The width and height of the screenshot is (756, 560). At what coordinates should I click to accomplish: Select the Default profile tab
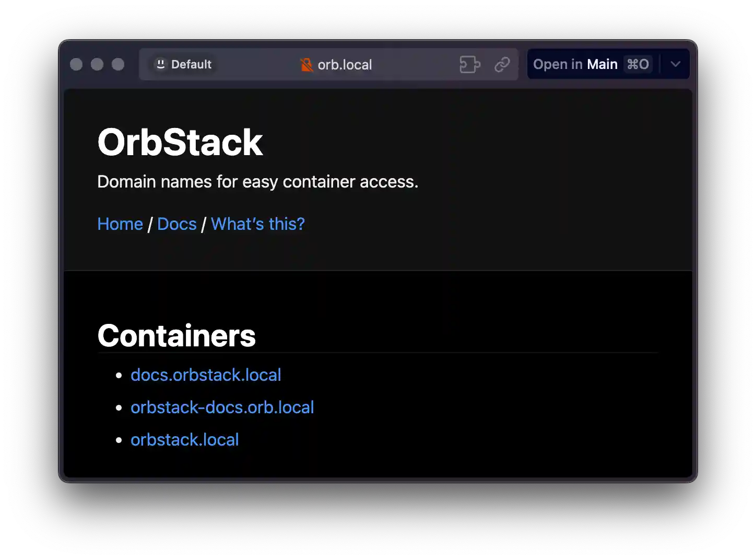[x=183, y=64]
